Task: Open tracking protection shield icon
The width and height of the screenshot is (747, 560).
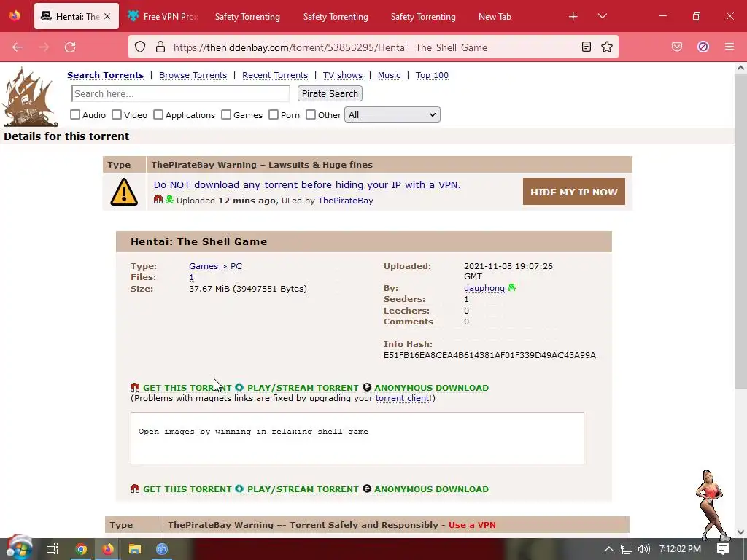Action: tap(139, 47)
